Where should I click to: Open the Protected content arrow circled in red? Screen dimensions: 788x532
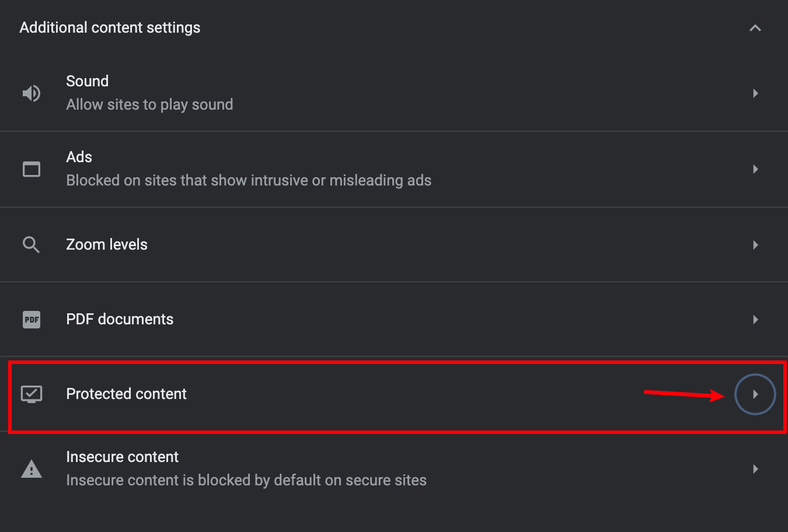[755, 394]
